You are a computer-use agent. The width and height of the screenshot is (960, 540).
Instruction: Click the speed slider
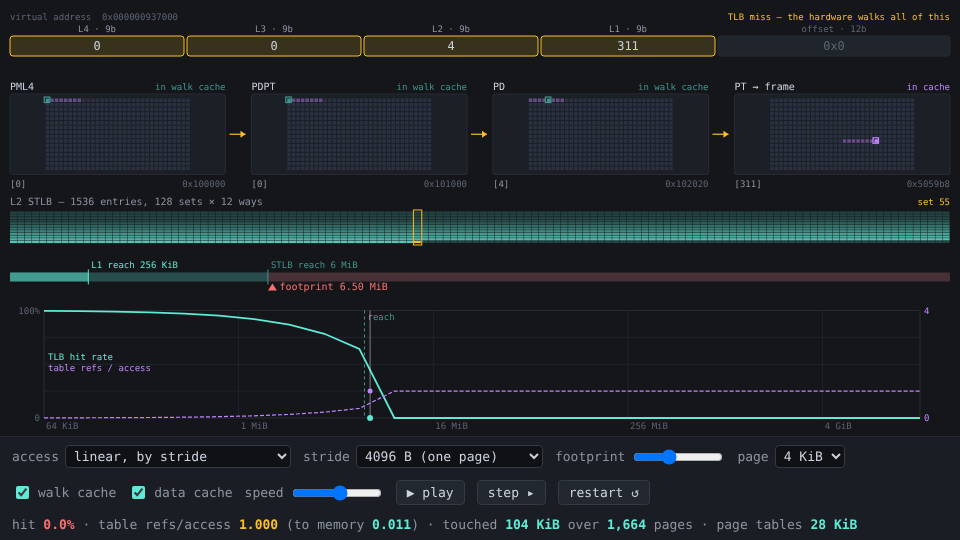337,493
